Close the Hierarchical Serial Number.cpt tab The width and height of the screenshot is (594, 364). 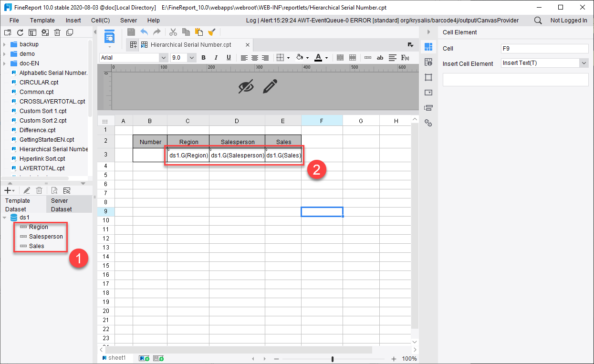[248, 45]
